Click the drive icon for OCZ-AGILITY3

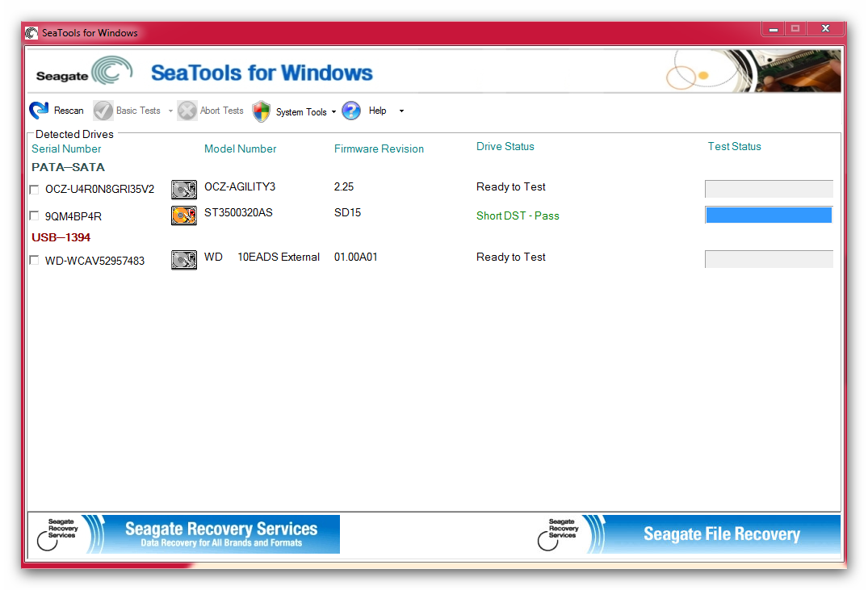point(184,190)
